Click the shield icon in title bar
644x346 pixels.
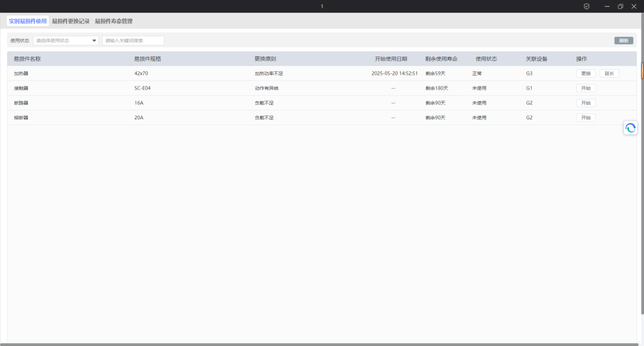point(586,7)
